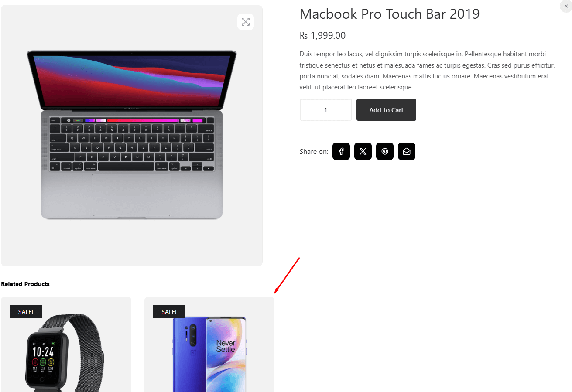Click the Related Products heading
The image size is (572, 392).
point(25,284)
